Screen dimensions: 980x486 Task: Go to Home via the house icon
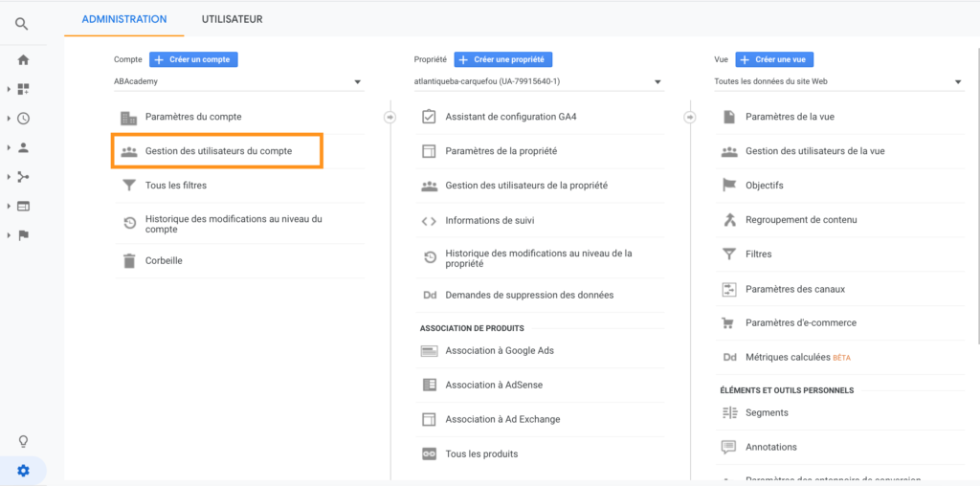coord(23,60)
